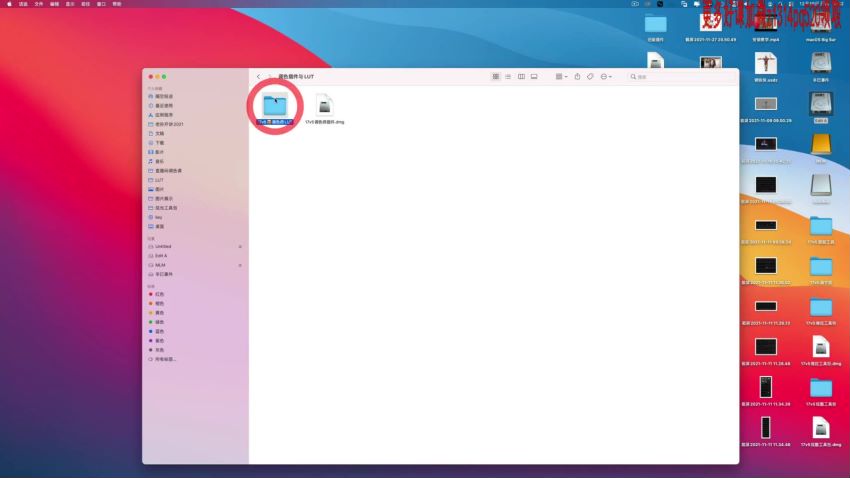This screenshot has width=850, height=478.
Task: Select the highlighted blue folder in Finder
Action: (274, 102)
